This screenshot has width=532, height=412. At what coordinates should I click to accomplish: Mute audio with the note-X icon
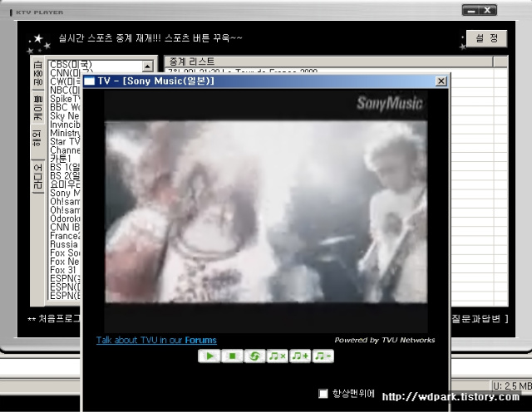pos(277,356)
